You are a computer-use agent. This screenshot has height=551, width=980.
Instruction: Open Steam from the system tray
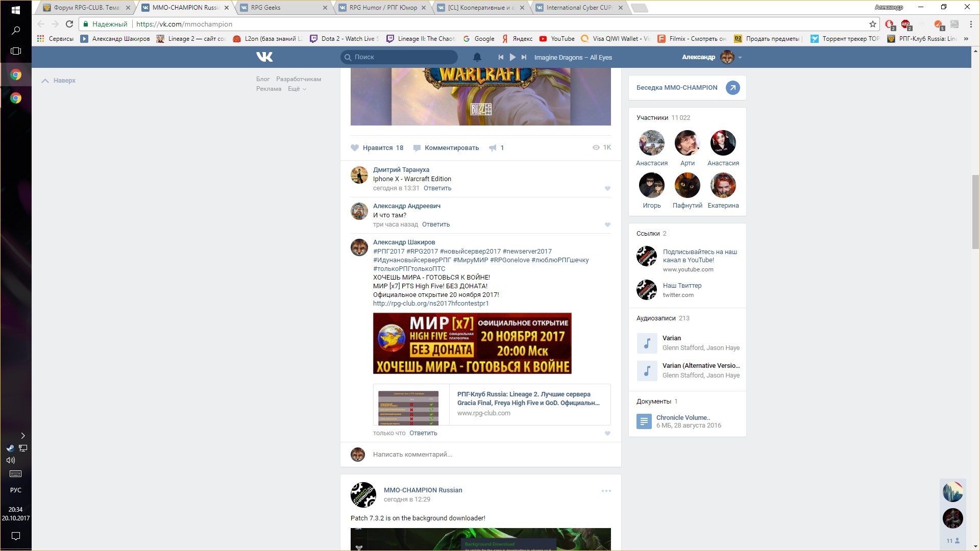tap(10, 448)
